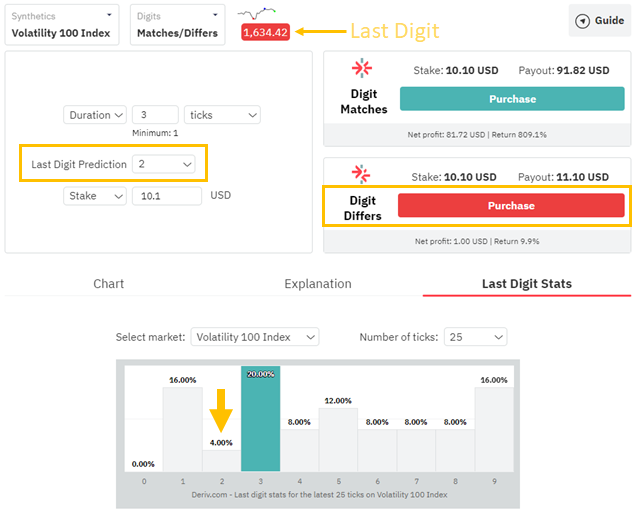This screenshot has width=634, height=513.
Task: Click the Digit Matches icon
Action: pyautogui.click(x=362, y=68)
